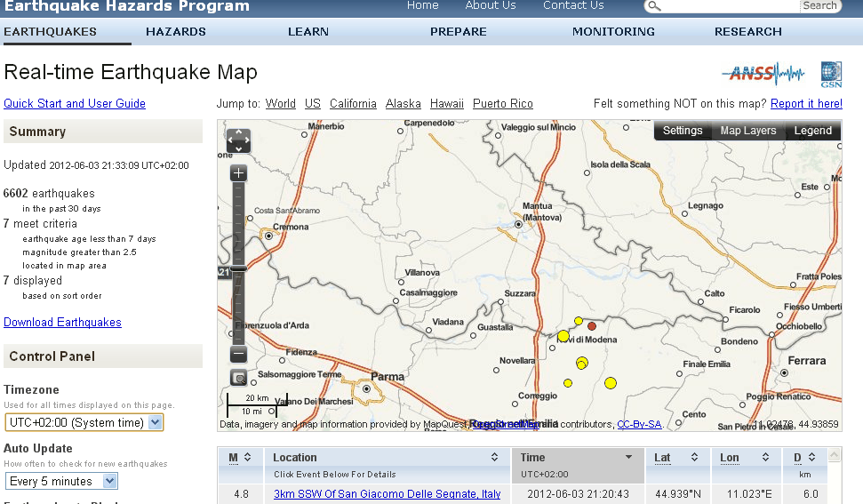Open the HAZARDS navigation tab
Viewport: 863px width, 504px height.
click(x=176, y=32)
